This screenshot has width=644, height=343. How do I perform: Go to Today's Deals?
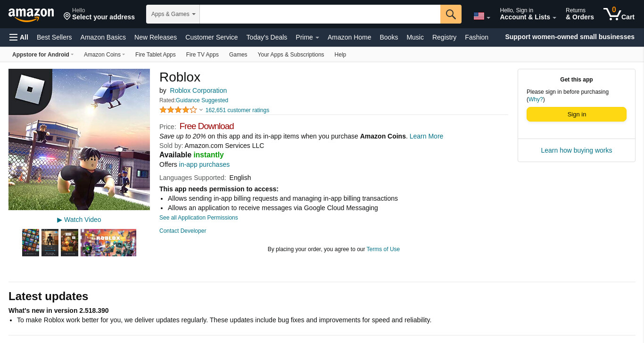pos(267,37)
